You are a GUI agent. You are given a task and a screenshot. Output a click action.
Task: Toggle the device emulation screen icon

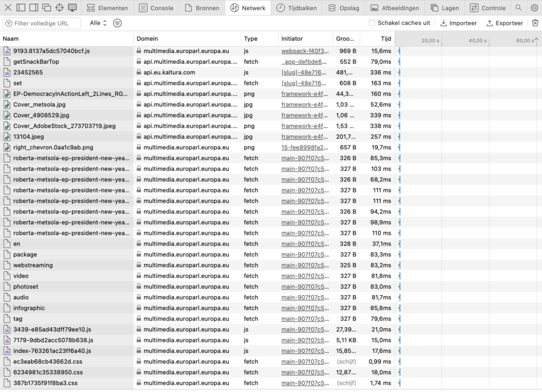(71, 7)
